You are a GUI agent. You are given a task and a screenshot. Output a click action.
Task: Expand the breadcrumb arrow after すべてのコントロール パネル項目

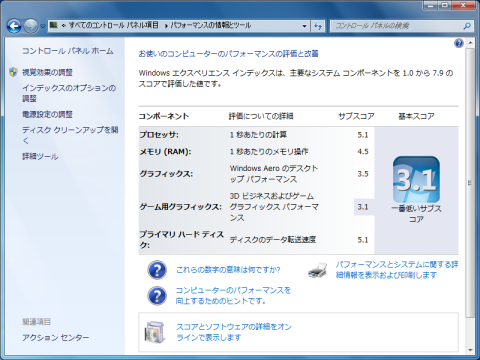[x=166, y=26]
